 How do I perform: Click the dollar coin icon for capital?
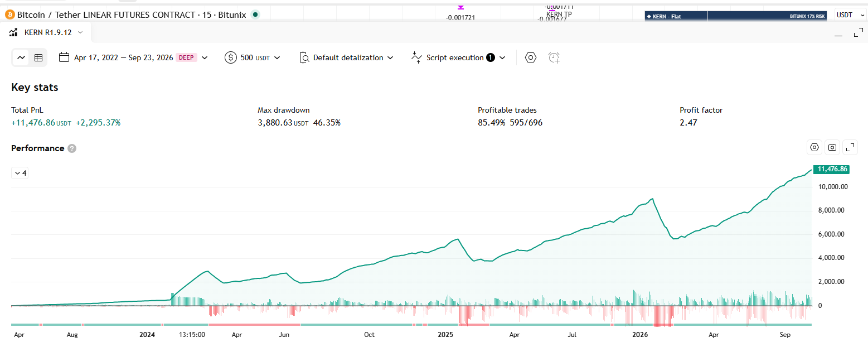click(231, 57)
